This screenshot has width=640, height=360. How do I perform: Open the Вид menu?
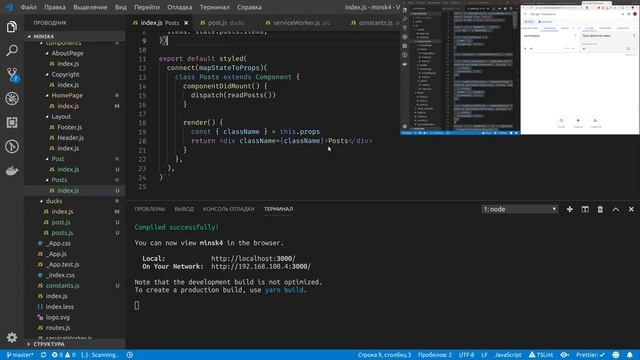pyautogui.click(x=120, y=7)
